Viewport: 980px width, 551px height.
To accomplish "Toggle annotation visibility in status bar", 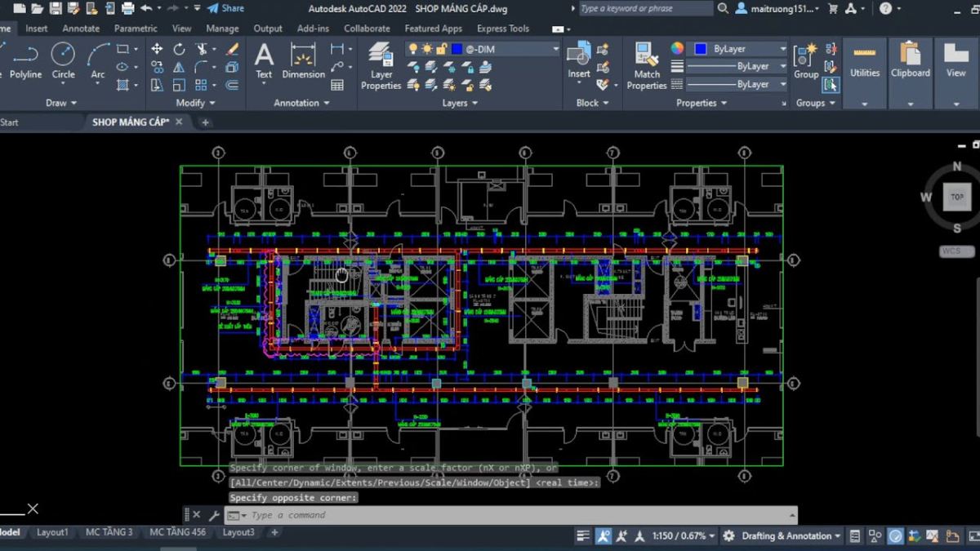I will coord(604,535).
